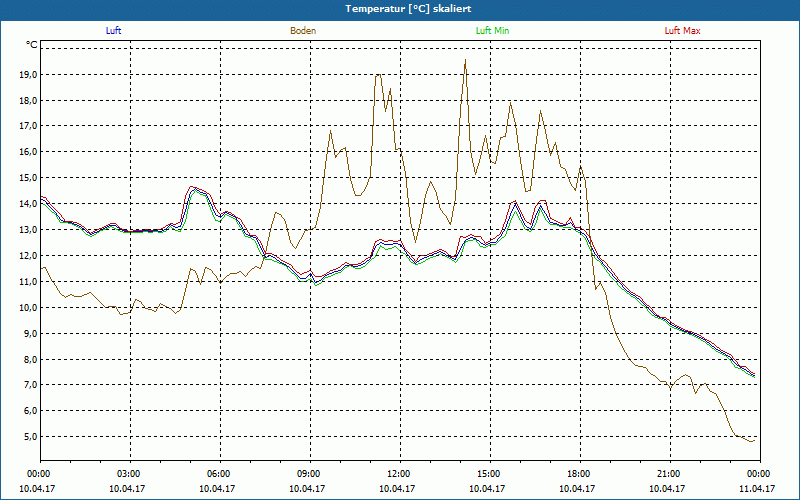Click the °C axis unit label
The image size is (800, 500).
tap(31, 45)
